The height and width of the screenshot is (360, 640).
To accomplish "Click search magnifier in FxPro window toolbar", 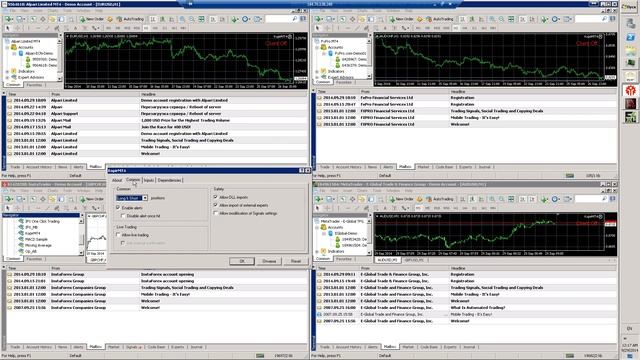I will tap(604, 19).
